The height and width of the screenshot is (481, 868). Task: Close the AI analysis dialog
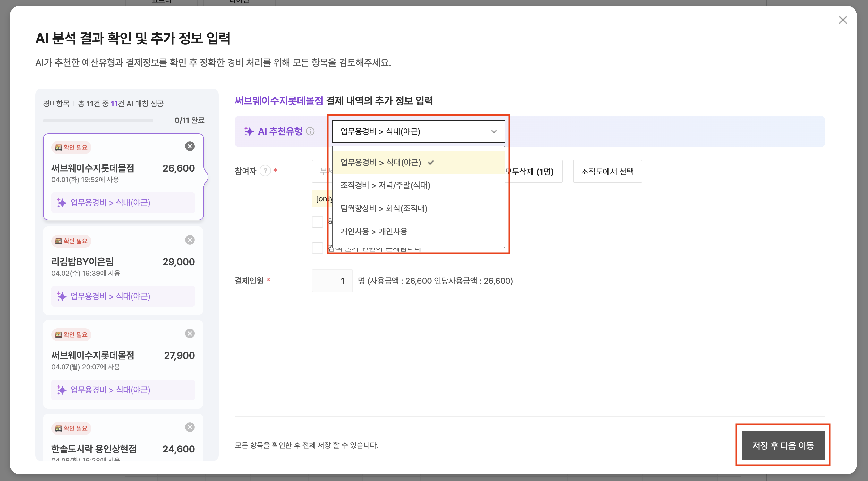(x=842, y=20)
